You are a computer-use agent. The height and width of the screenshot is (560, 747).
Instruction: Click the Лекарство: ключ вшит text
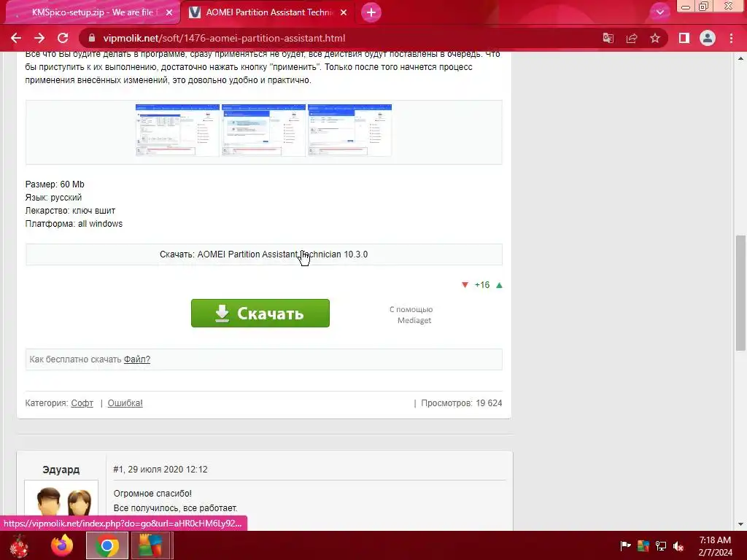(70, 211)
